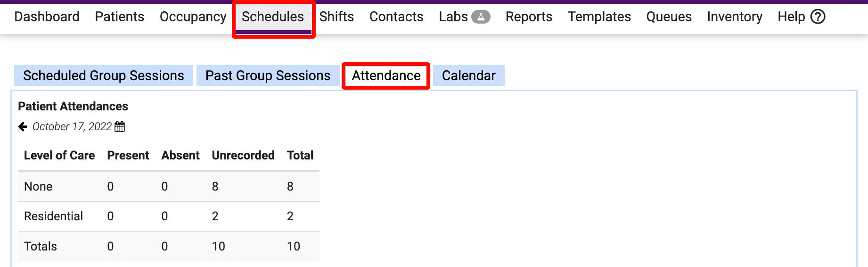Image resolution: width=868 pixels, height=267 pixels.
Task: Click the Help question mark icon
Action: pyautogui.click(x=818, y=17)
